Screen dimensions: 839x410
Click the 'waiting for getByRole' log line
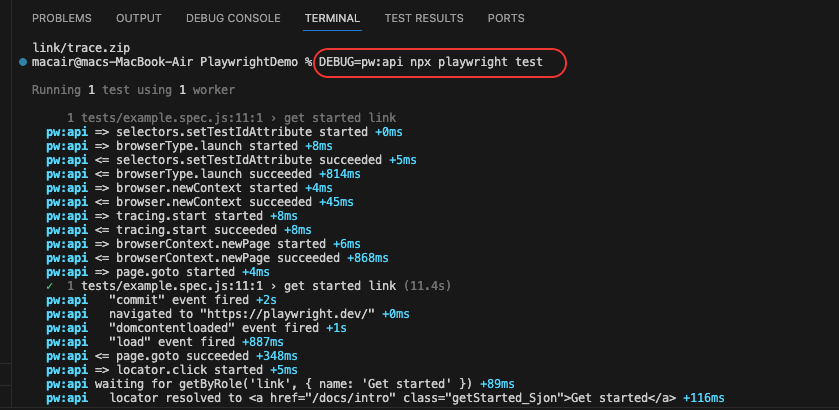280,384
